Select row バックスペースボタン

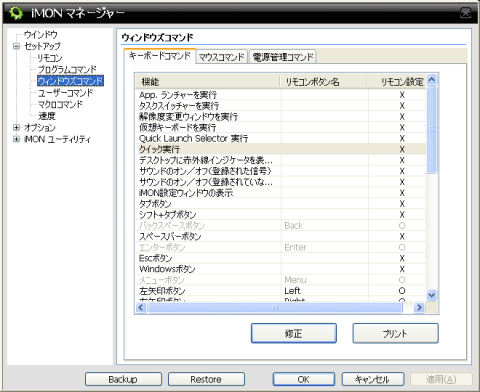[281, 225]
